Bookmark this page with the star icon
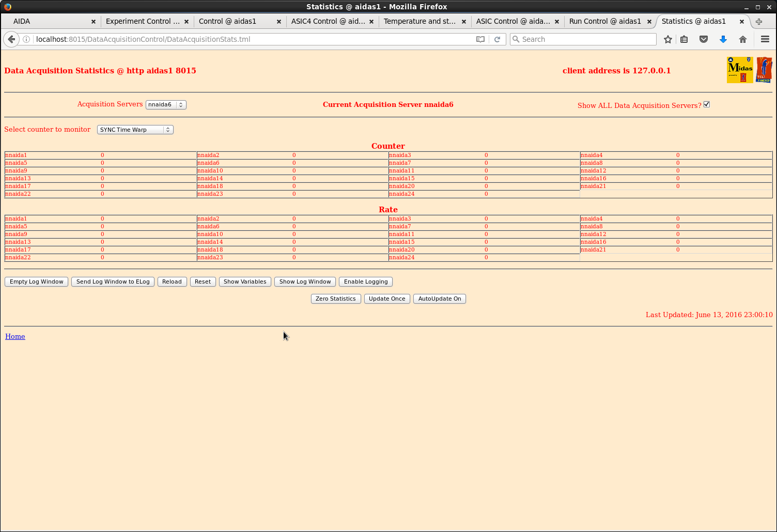 coord(668,39)
